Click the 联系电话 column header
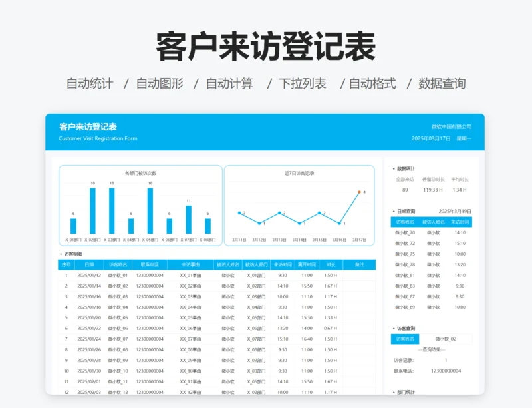532x408 pixels. pyautogui.click(x=150, y=265)
